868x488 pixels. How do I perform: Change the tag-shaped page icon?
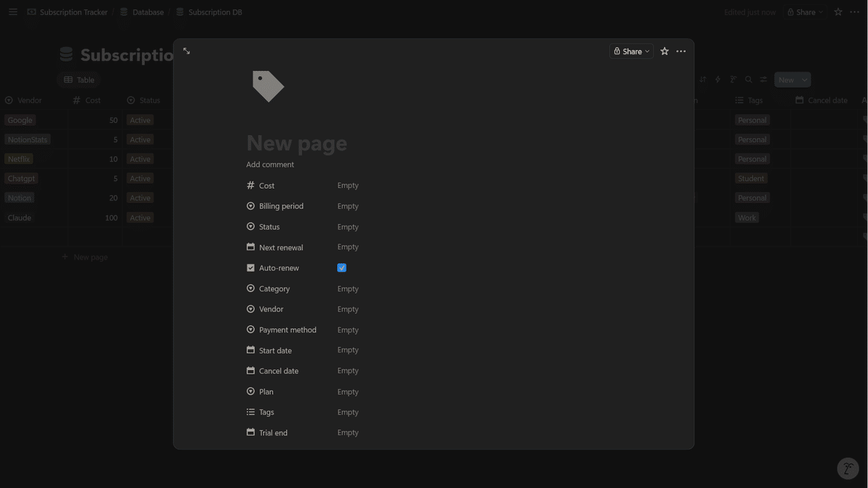[268, 86]
